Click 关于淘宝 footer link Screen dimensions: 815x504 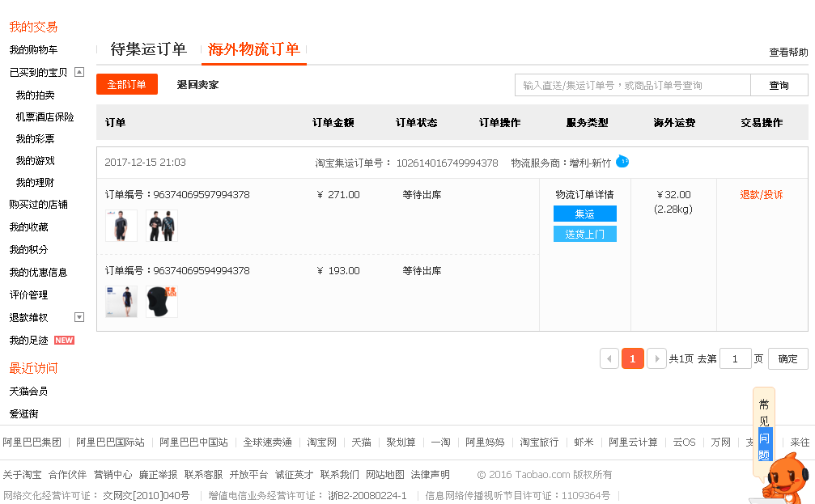pos(22,474)
